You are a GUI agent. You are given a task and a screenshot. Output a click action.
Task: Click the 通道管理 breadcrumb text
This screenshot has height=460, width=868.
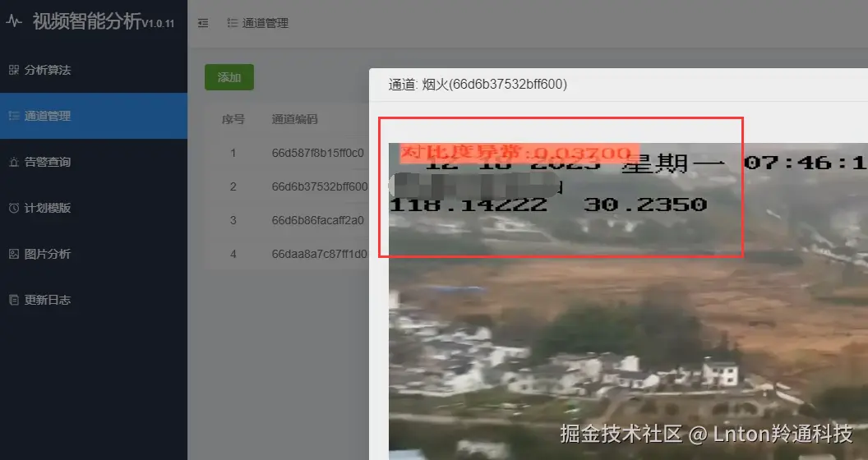[265, 23]
